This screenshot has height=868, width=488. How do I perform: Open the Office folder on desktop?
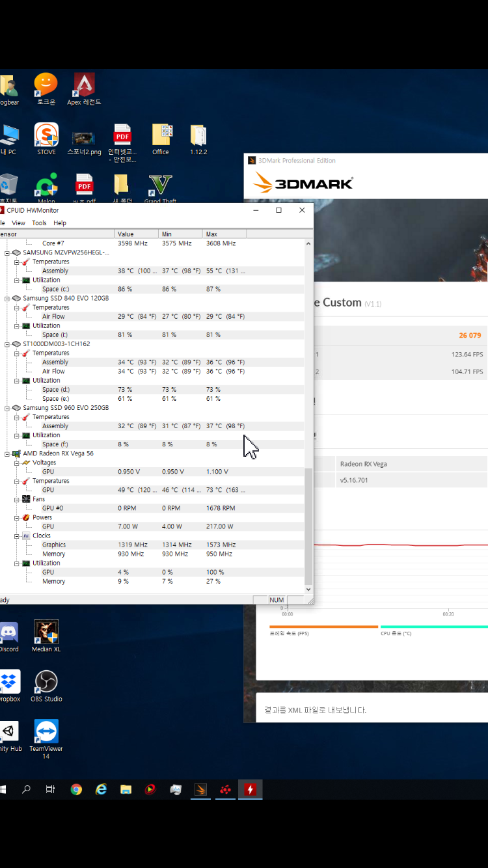161,139
